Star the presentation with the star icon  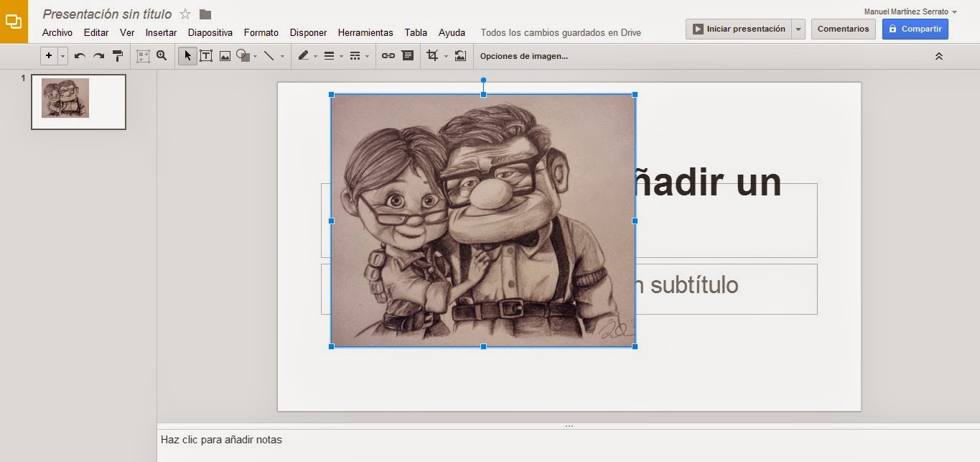click(185, 14)
